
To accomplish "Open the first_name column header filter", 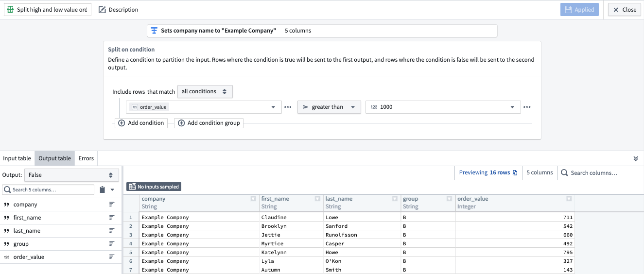I will point(318,199).
